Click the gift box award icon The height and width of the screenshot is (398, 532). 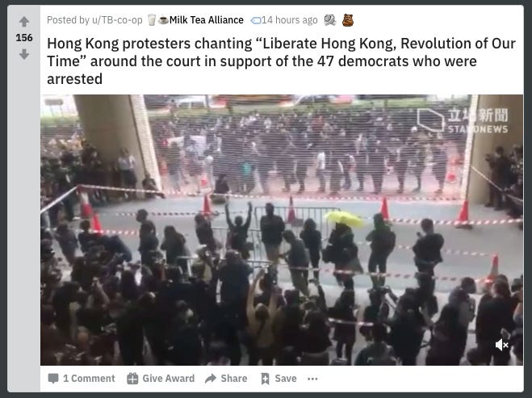point(132,379)
